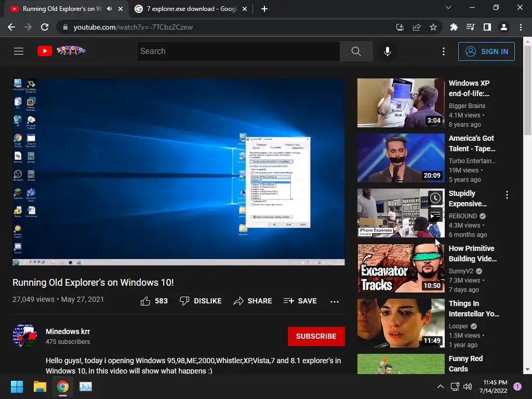Open Minedows krr channel name link

point(68,331)
